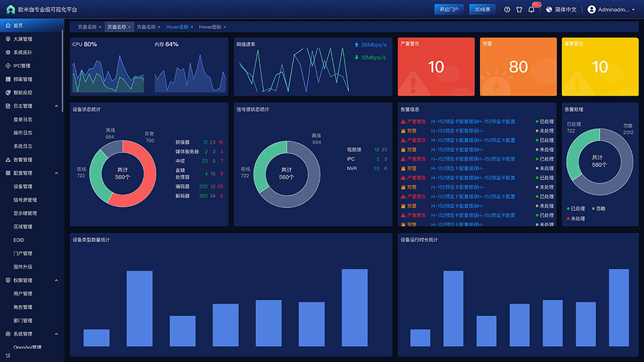Click the IPC管理 sidebar icon
This screenshot has height=362, width=644.
[8, 65]
